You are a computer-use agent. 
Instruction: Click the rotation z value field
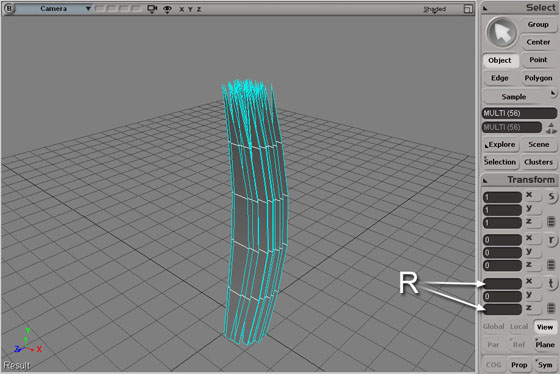[502, 265]
